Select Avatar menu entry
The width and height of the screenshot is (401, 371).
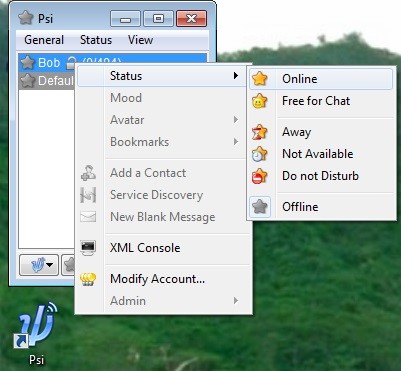click(163, 120)
